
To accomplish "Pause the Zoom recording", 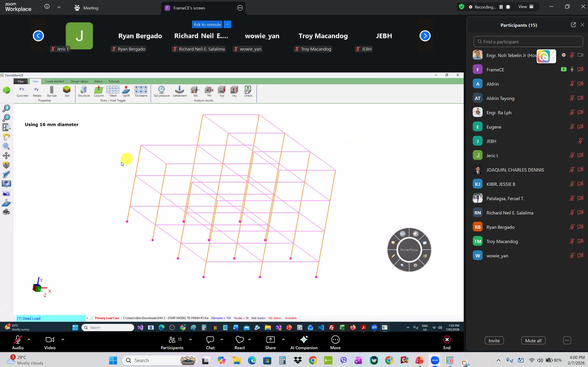I will tap(501, 7).
